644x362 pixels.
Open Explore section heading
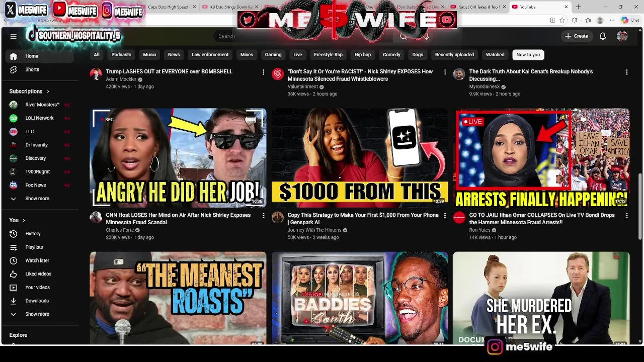18,335
